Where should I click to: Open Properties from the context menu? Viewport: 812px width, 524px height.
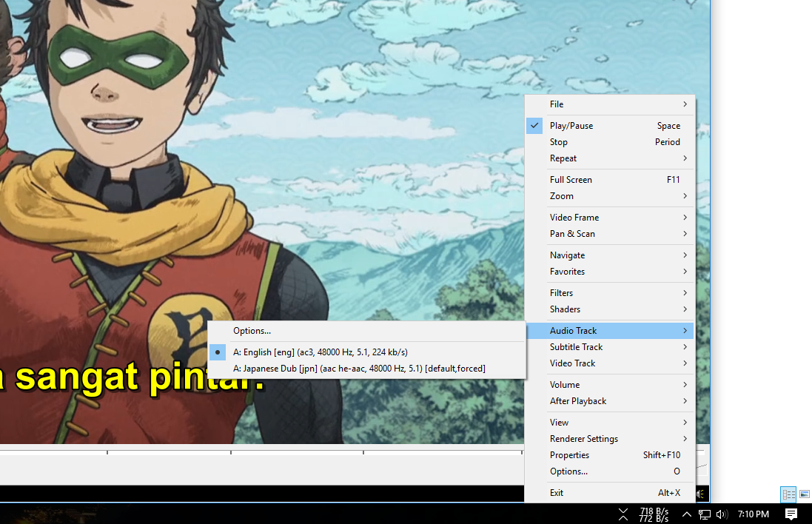(610, 455)
